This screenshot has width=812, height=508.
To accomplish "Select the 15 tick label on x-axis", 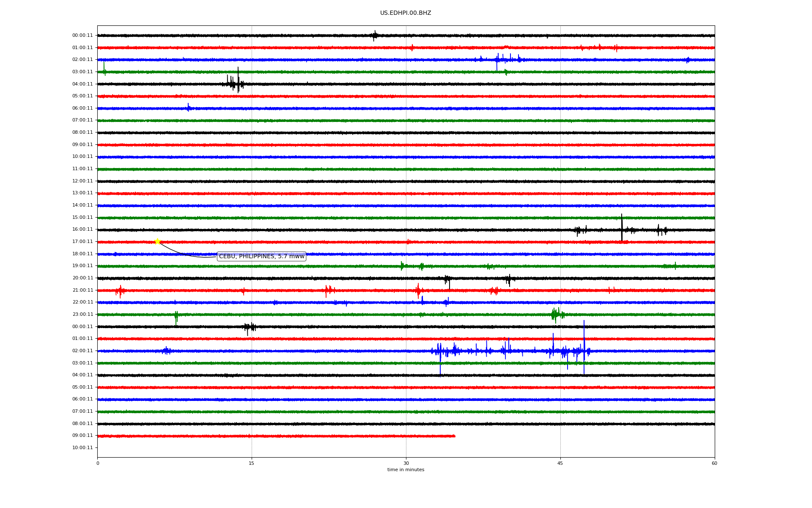I will coord(252,463).
